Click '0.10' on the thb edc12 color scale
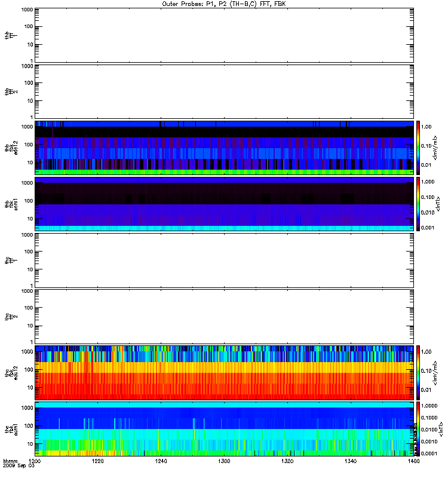Screen dimensions: 448x478 426,146
